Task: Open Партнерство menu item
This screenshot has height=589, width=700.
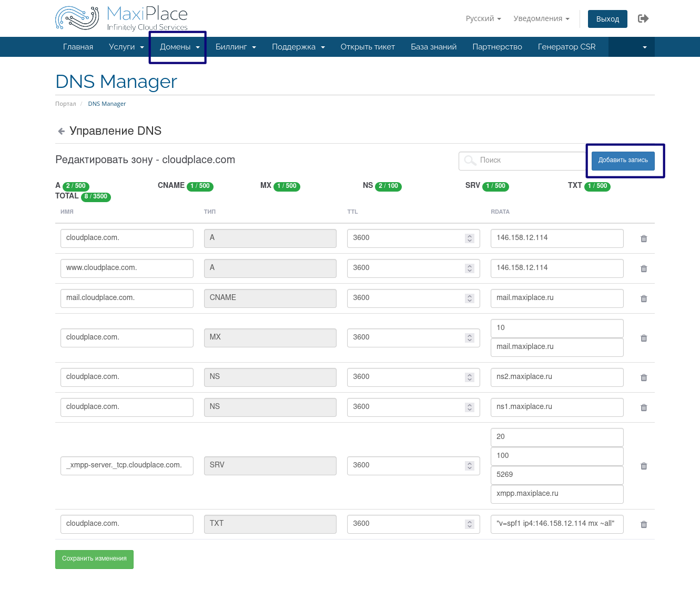Action: pyautogui.click(x=498, y=47)
